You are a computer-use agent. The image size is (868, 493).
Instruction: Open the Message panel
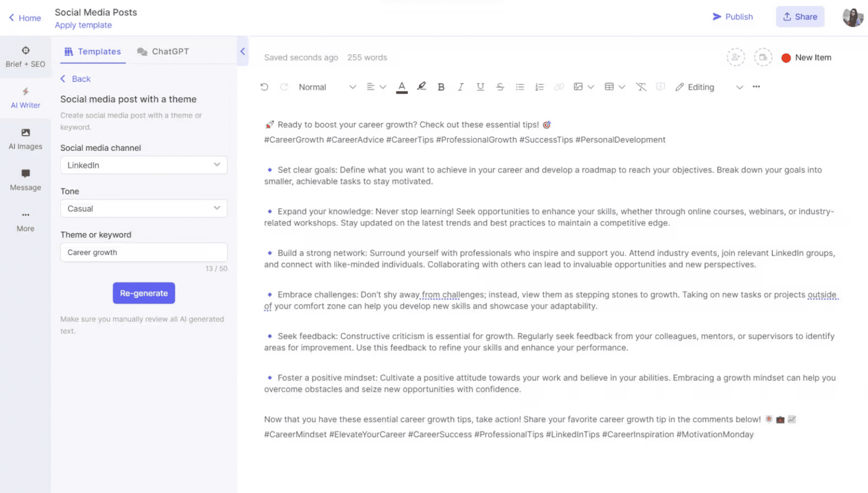point(25,180)
